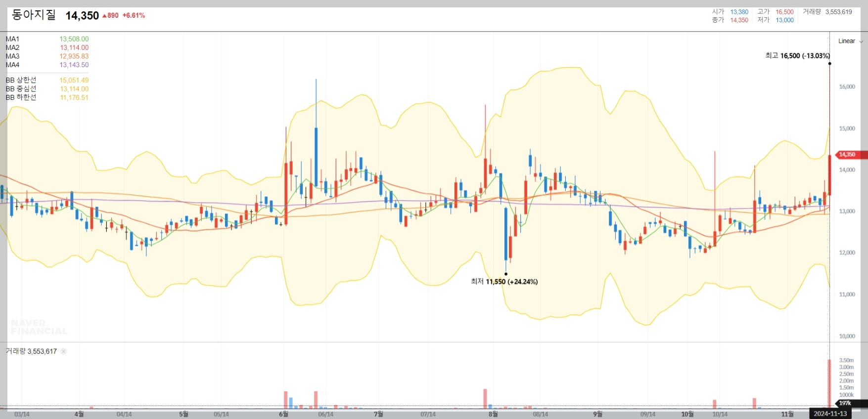Click the 04/14 date axis label
This screenshot has width=868, height=419.
pos(124,415)
